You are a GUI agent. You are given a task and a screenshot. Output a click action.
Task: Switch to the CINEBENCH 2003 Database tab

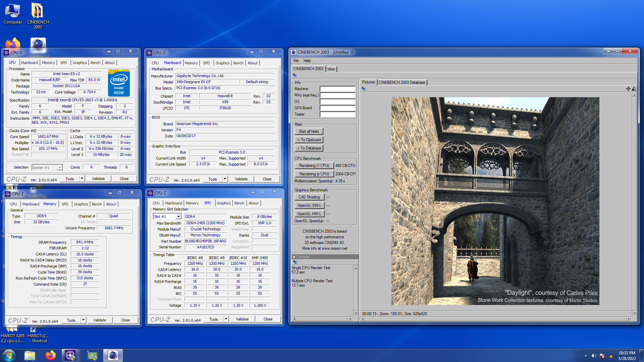402,82
